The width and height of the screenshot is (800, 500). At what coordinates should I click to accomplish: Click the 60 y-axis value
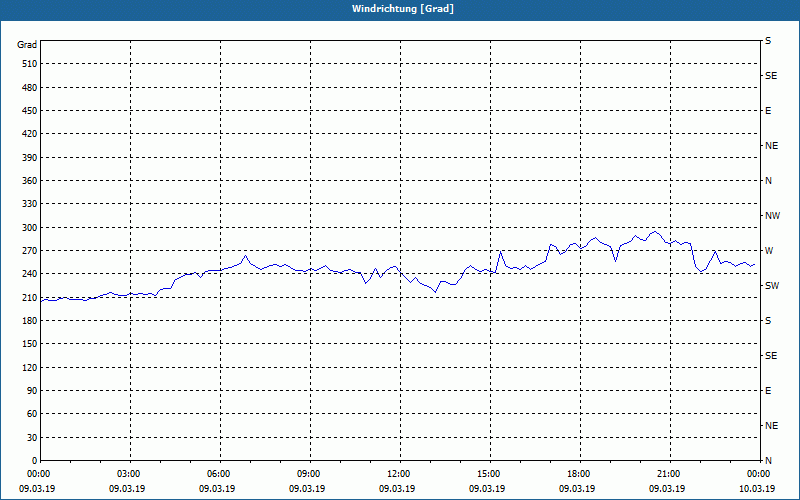tap(32, 414)
